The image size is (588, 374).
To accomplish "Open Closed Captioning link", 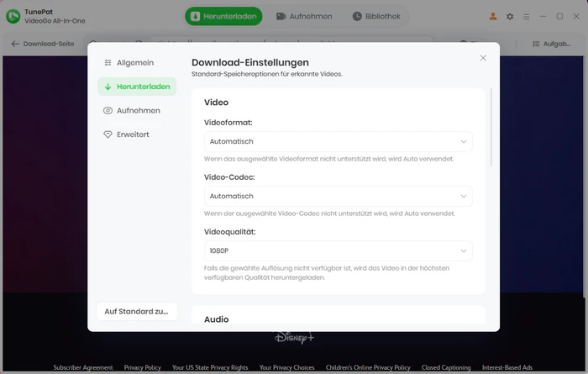I will 446,367.
